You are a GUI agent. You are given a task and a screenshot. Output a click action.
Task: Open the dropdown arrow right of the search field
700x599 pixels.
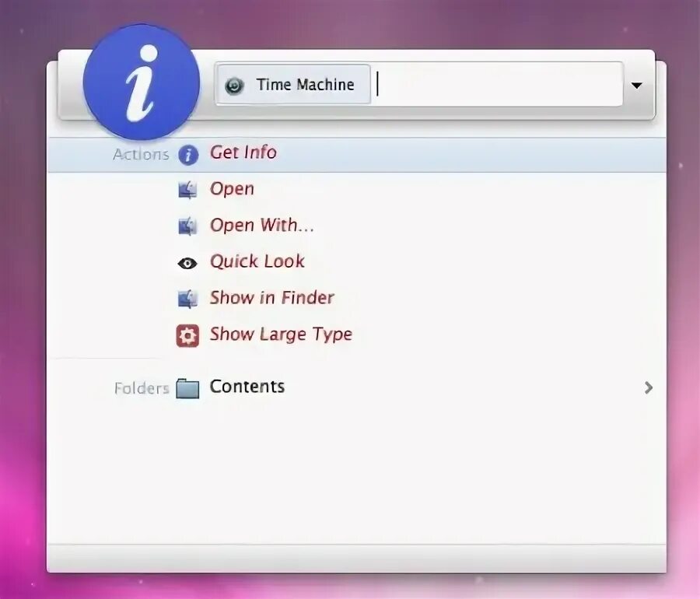point(636,86)
